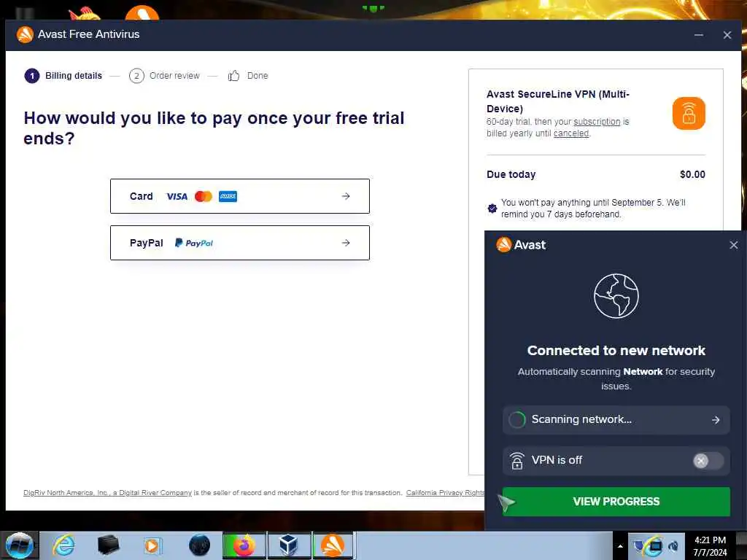Image resolution: width=747 pixels, height=560 pixels.
Task: Click Avast logo in the title bar
Action: [x=25, y=34]
